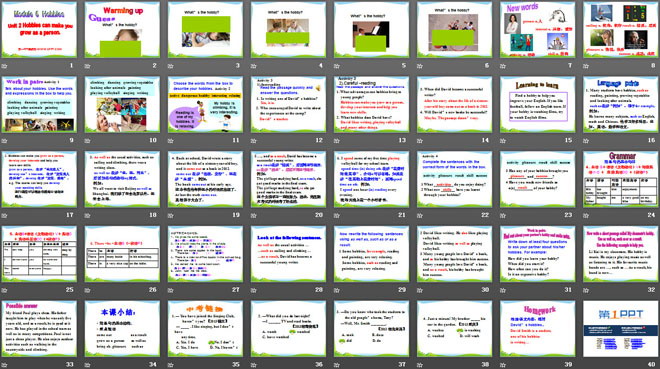Click the animation star icon under slide 21
Image resolution: width=660 pixels, height=369 pixels.
(x=337, y=215)
